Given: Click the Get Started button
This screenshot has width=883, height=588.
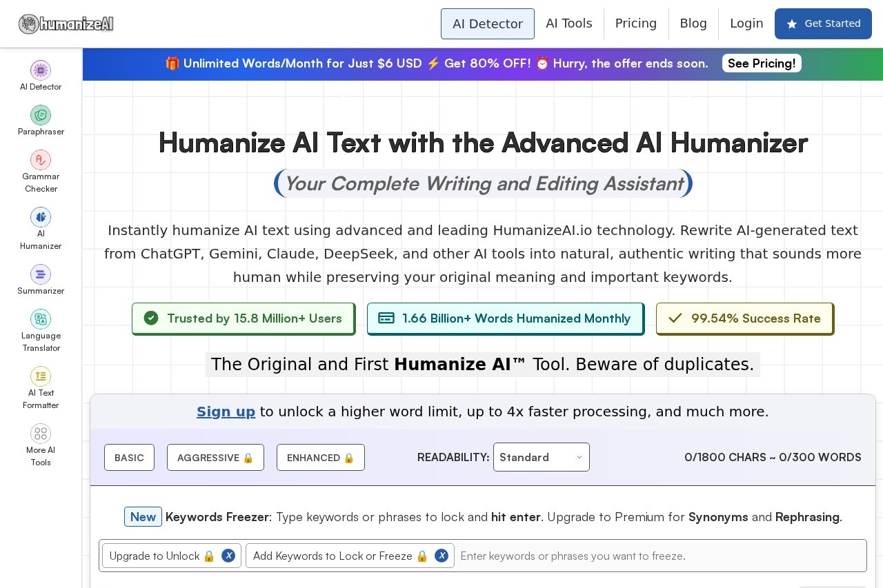Looking at the screenshot, I should click(x=823, y=23).
